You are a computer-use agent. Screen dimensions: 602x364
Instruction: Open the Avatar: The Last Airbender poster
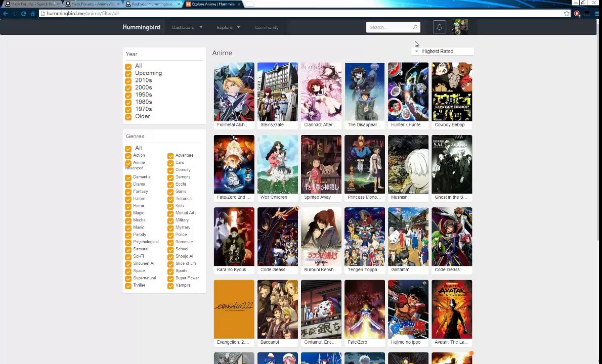coord(452,309)
